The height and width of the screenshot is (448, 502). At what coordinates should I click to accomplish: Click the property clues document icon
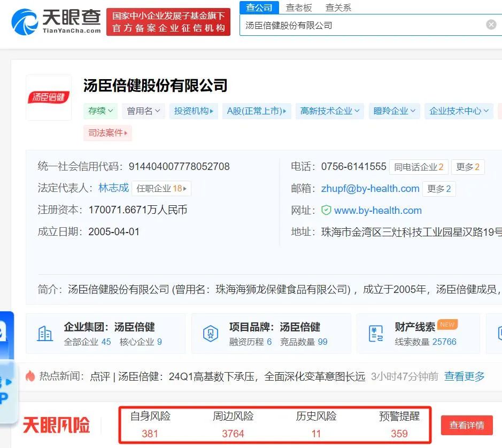[375, 334]
